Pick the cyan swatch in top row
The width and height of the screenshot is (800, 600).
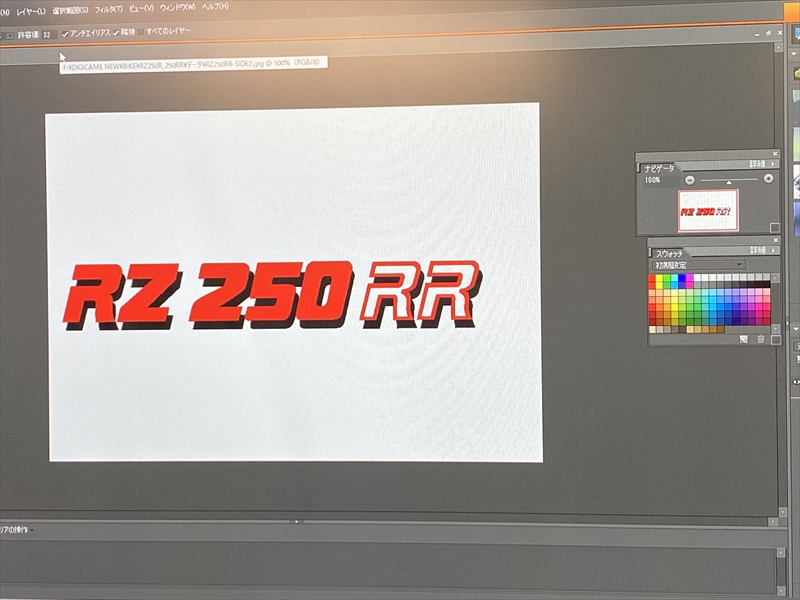pos(674,278)
